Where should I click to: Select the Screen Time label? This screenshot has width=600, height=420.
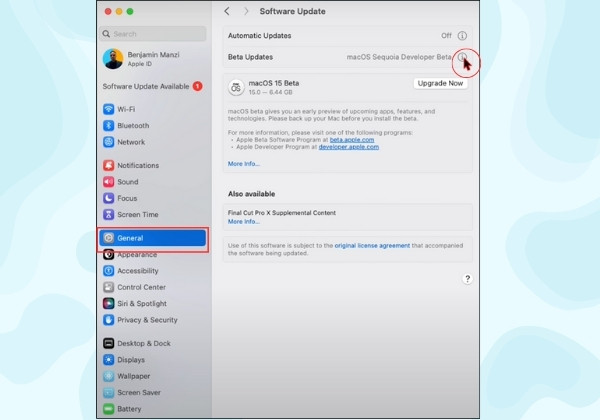coord(138,215)
